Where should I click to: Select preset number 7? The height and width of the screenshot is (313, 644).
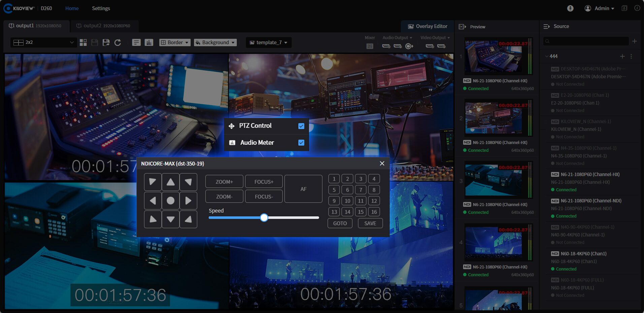pyautogui.click(x=360, y=190)
